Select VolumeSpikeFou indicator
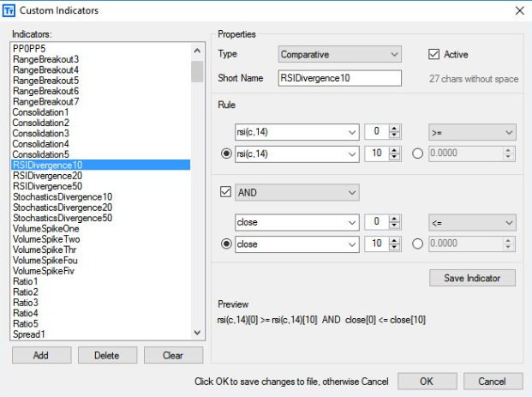 (x=100, y=260)
